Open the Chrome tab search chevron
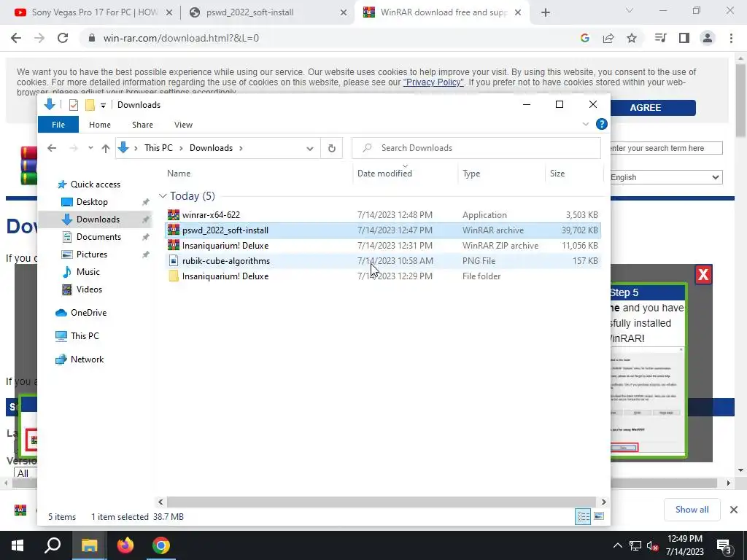 tap(630, 10)
